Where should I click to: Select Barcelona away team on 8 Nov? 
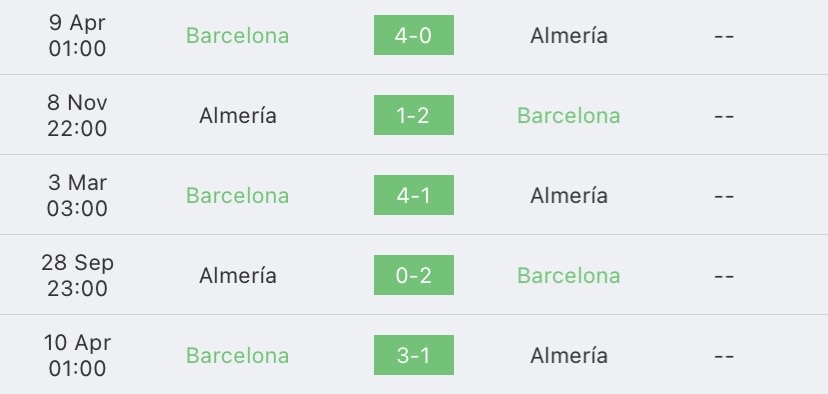point(569,116)
